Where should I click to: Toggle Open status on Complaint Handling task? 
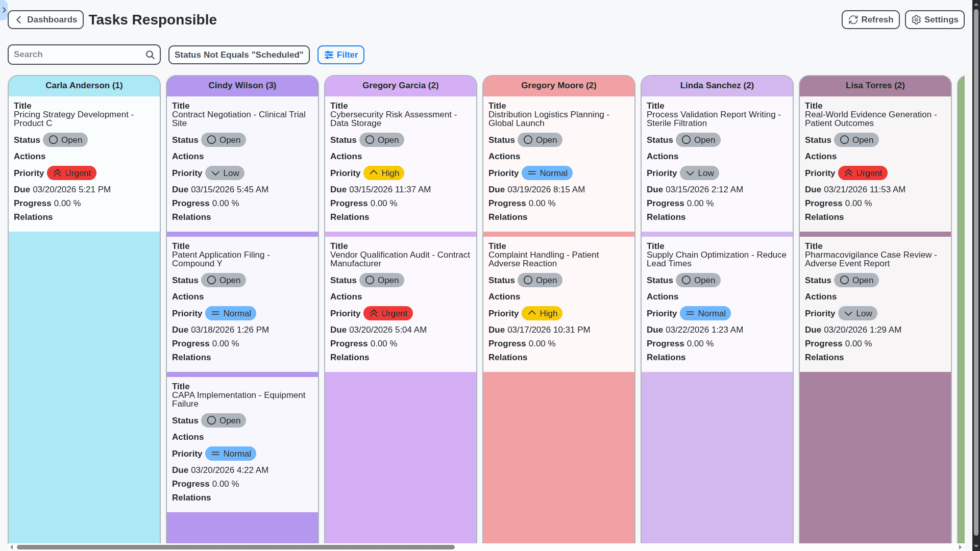tap(540, 280)
